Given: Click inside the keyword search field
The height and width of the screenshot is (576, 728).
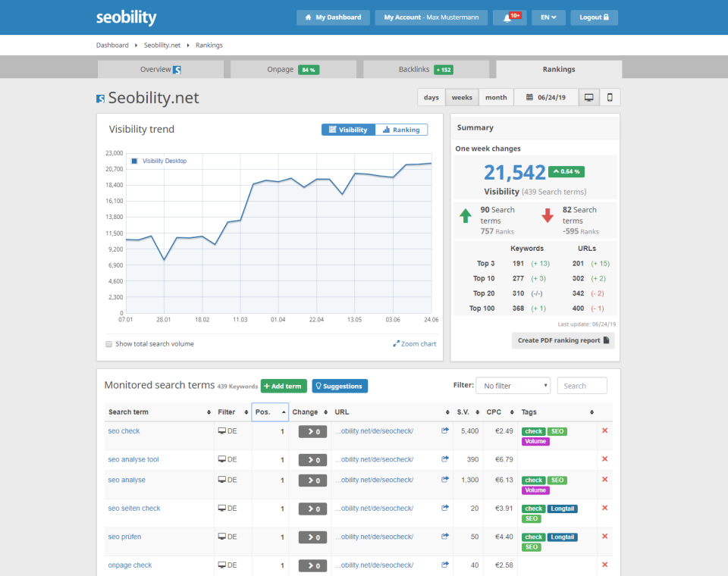Looking at the screenshot, I should click(582, 385).
